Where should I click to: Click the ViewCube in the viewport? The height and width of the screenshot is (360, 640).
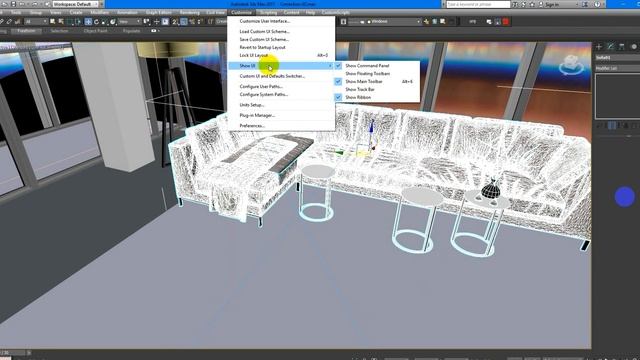coord(571,64)
